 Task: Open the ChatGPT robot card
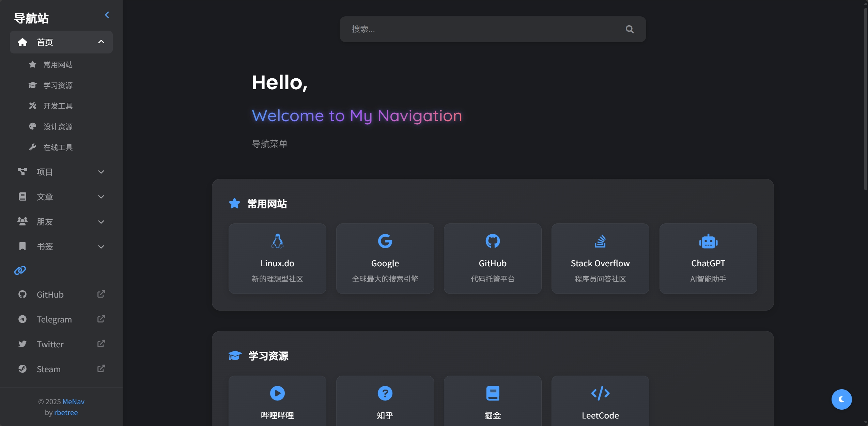[708, 258]
